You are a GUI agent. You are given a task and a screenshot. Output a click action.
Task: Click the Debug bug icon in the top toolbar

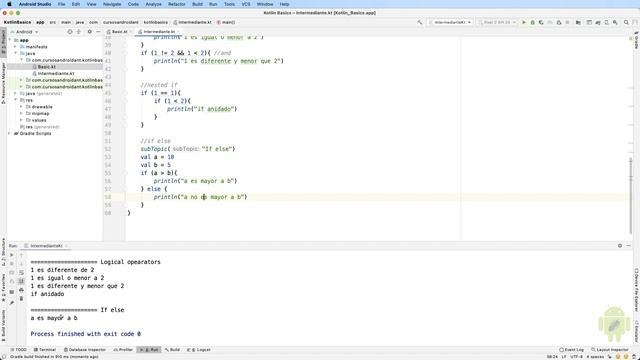(x=532, y=22)
